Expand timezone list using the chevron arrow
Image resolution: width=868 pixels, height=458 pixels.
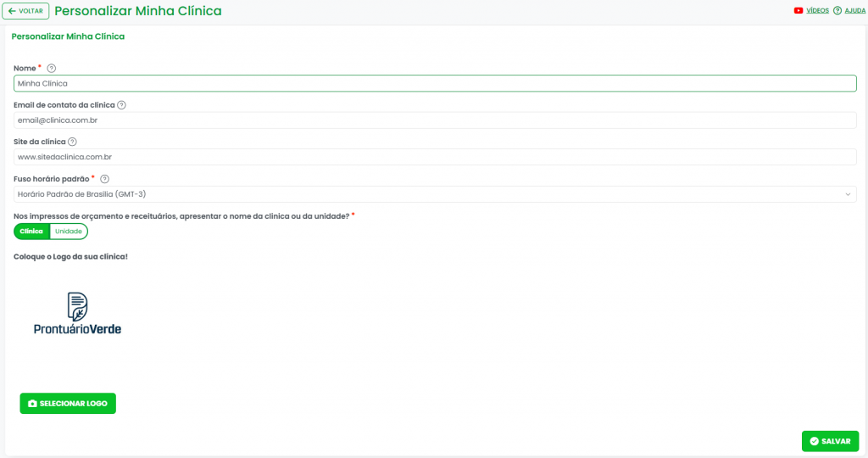tap(848, 194)
